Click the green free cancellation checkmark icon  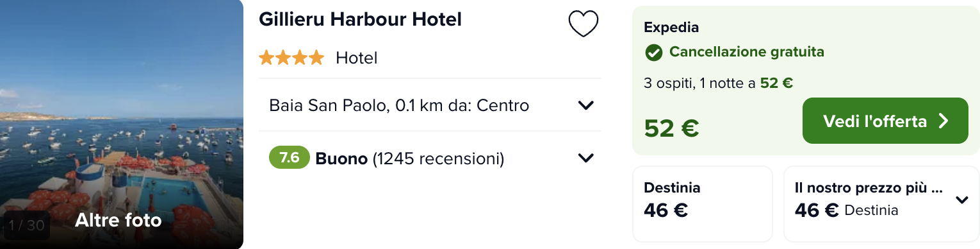coord(653,53)
